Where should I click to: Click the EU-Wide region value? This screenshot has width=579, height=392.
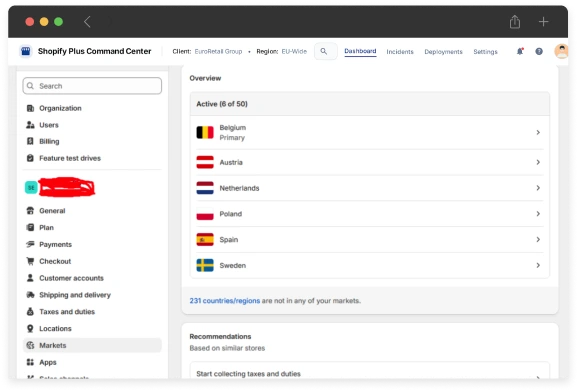pos(294,52)
